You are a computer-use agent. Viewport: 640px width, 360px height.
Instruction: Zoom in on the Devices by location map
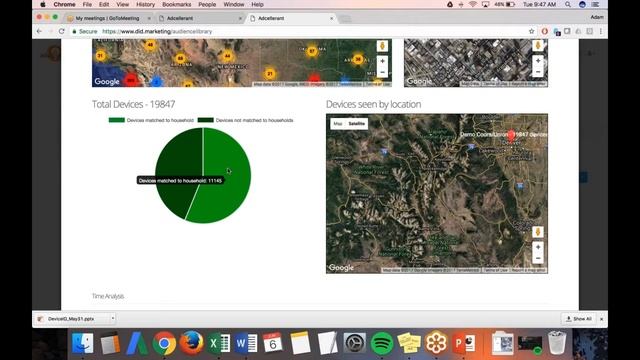(538, 247)
